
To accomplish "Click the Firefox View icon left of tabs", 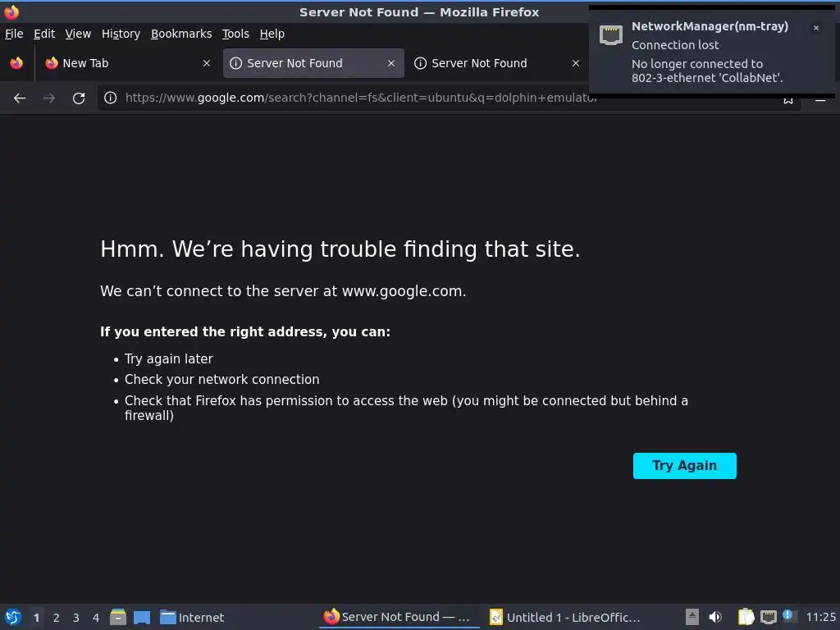I will click(16, 63).
